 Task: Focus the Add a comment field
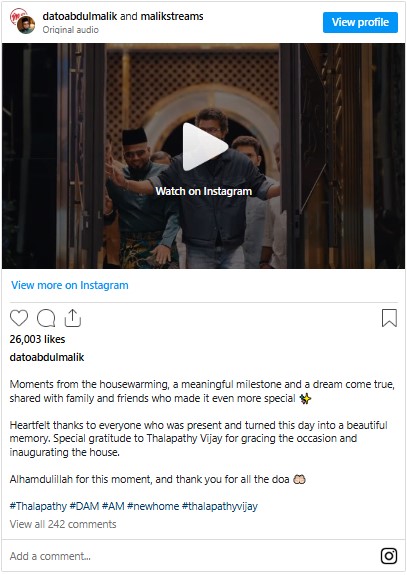pyautogui.click(x=191, y=556)
